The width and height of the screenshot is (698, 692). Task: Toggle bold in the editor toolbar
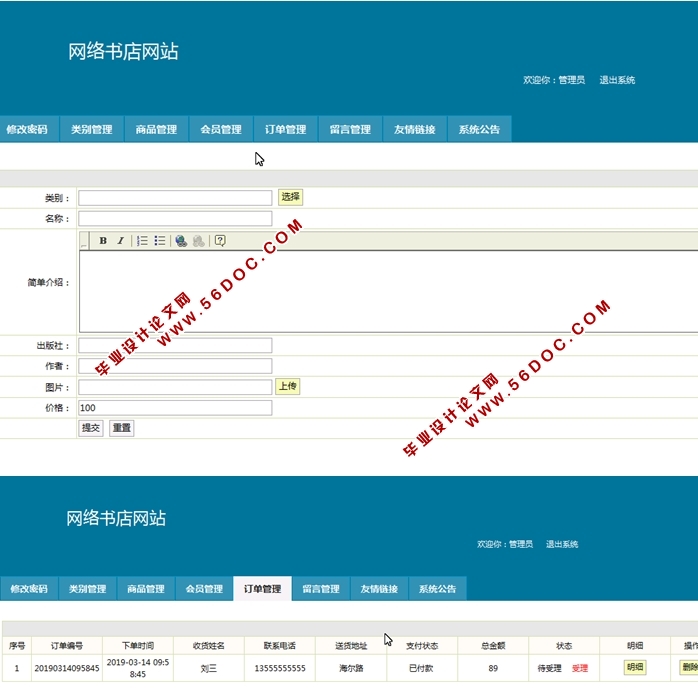click(103, 240)
